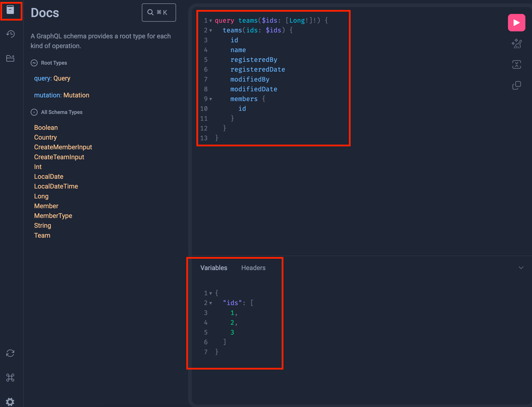This screenshot has height=407, width=532.
Task: Open the mutation: Mutation root type
Action: [76, 95]
